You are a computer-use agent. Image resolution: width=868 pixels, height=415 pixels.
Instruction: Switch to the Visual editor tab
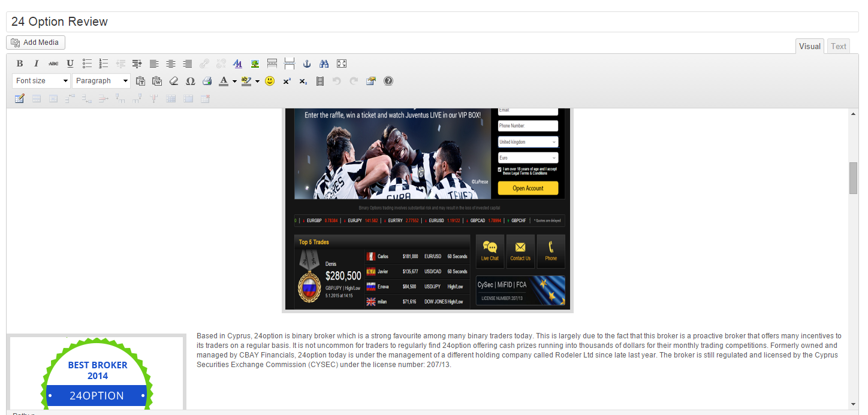point(809,46)
